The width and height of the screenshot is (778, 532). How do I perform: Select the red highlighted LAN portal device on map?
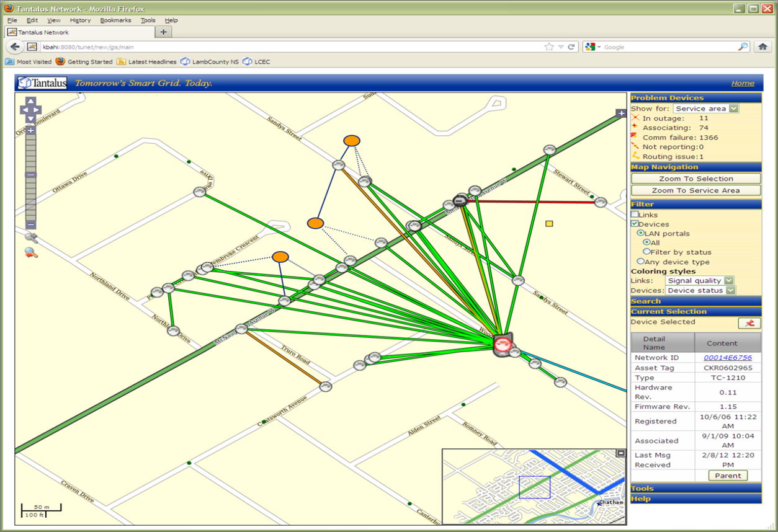(503, 345)
